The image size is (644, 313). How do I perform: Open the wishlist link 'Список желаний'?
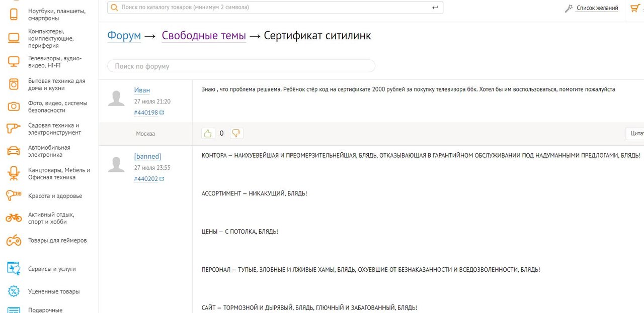coord(597,8)
